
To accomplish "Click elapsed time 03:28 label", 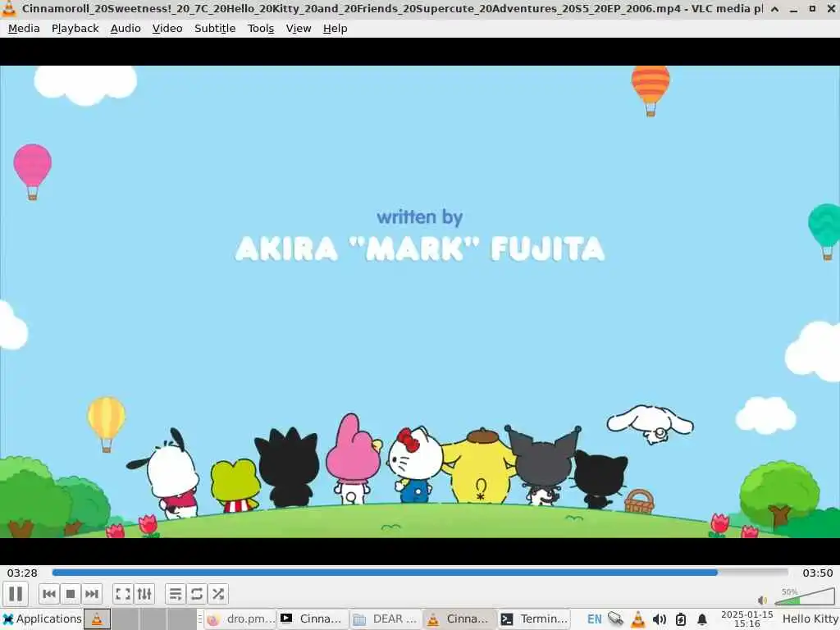I will coord(22,573).
